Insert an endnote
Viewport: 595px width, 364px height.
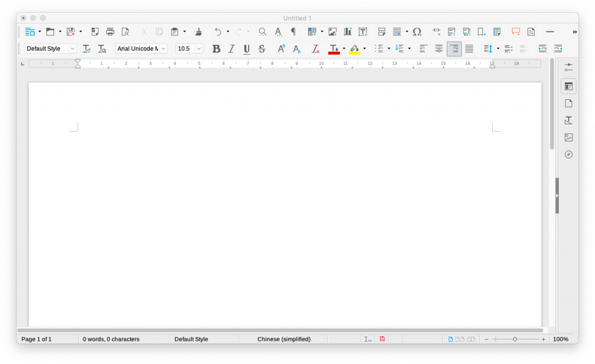coord(467,32)
